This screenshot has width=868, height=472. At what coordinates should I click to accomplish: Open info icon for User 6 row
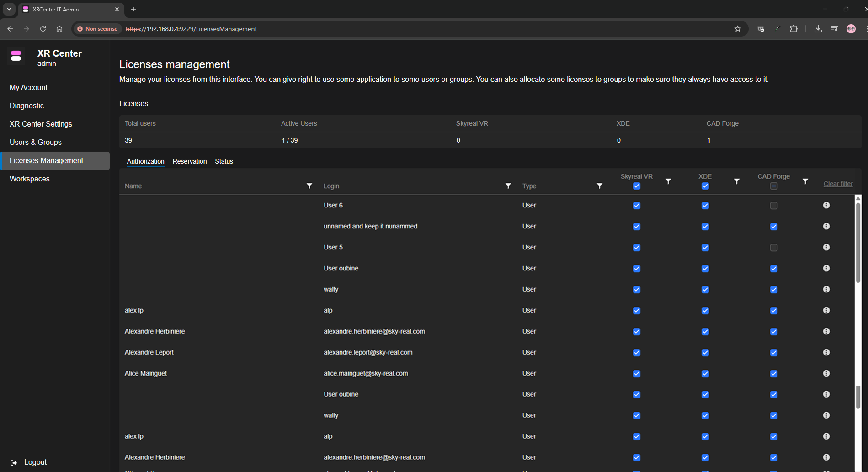point(826,206)
